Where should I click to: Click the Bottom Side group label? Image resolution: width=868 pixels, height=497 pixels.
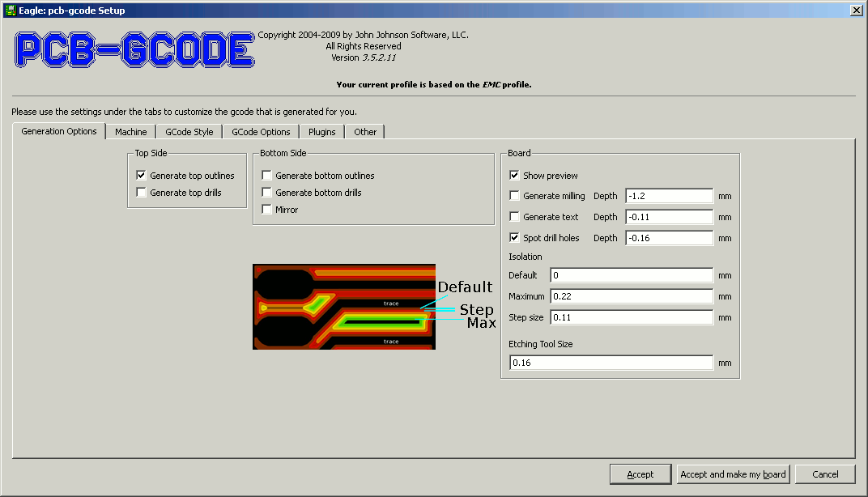click(x=283, y=153)
